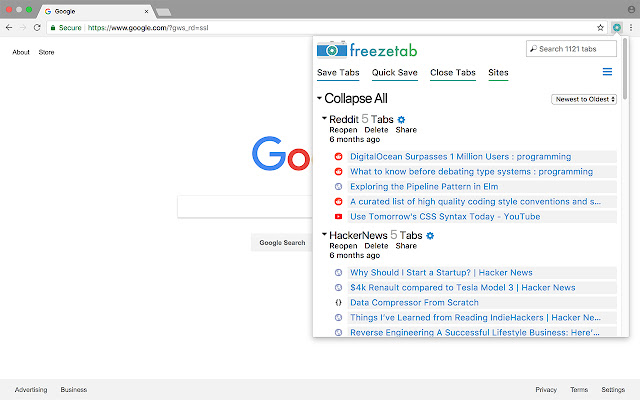Image resolution: width=640 pixels, height=400 pixels.
Task: Open the Newest to Oldest sort dropdown
Action: (584, 99)
